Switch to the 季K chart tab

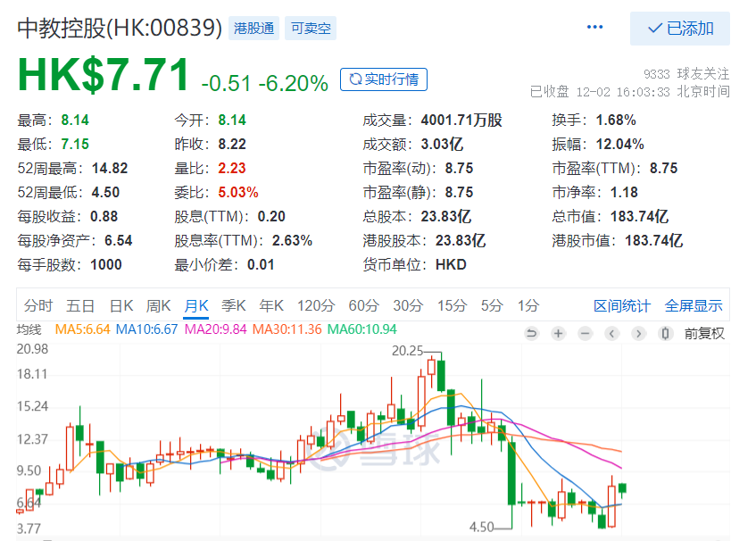(233, 305)
